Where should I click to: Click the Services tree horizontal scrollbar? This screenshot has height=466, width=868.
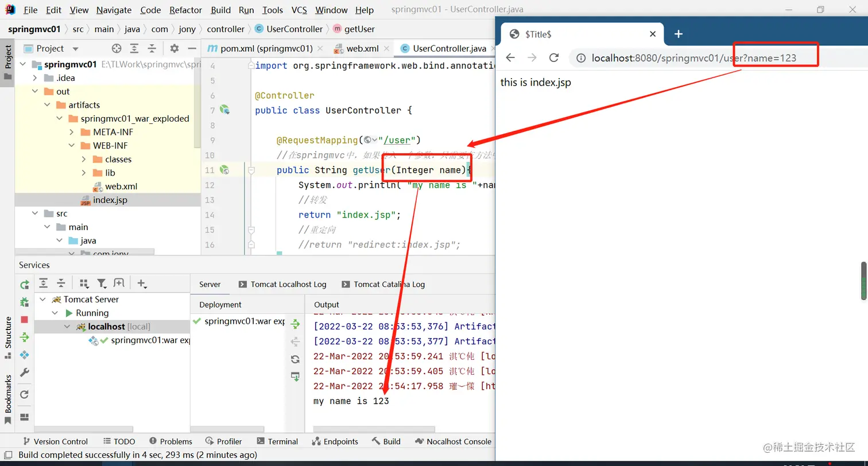[84, 429]
